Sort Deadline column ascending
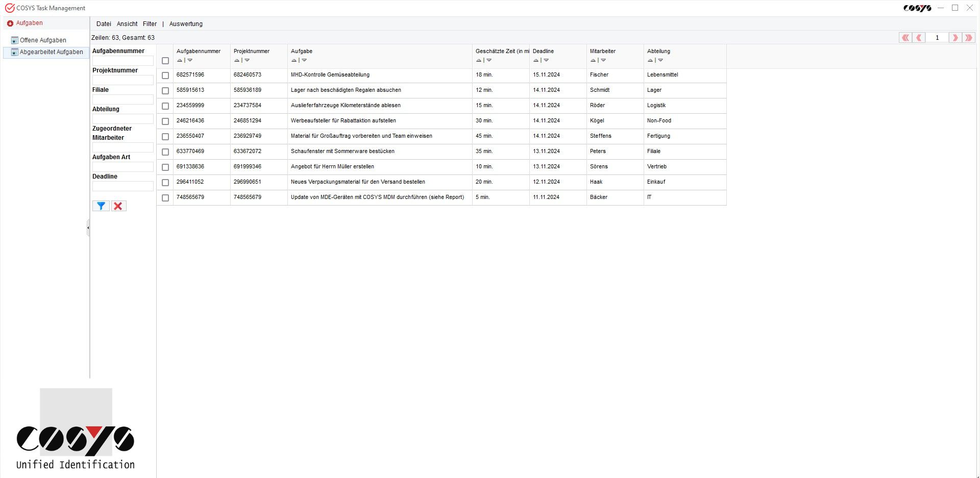 536,60
